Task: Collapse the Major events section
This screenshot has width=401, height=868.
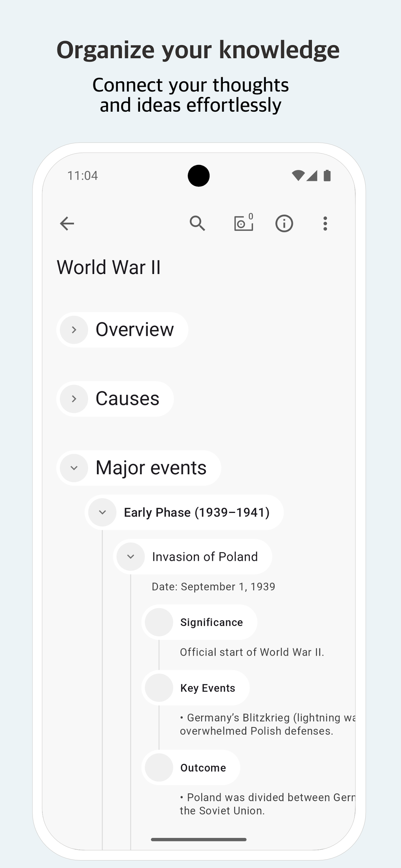Action: tap(74, 468)
